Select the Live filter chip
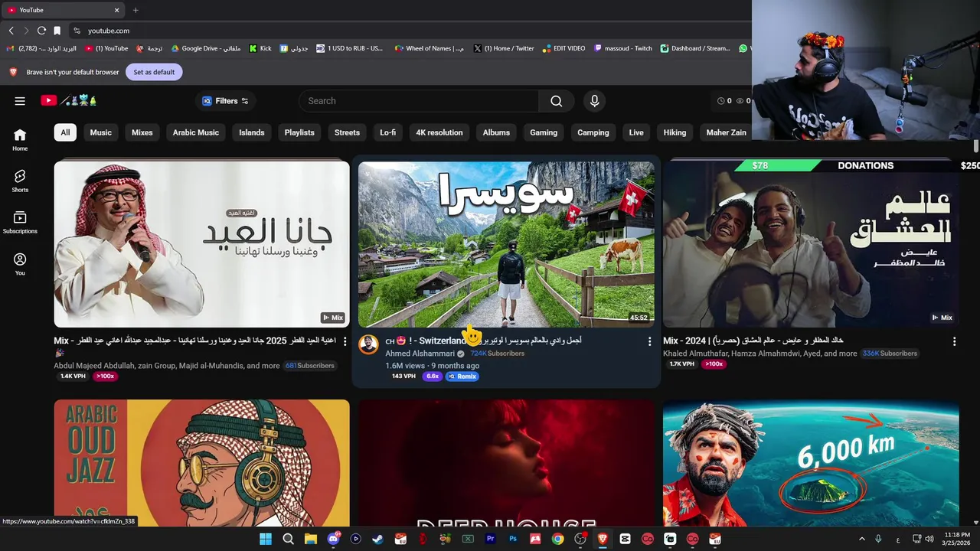The image size is (980, 551). tap(636, 132)
